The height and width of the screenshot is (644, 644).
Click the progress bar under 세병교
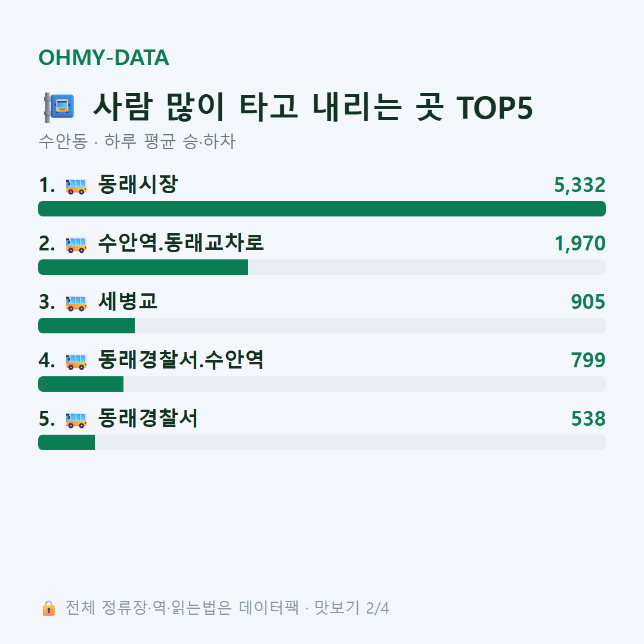click(322, 326)
